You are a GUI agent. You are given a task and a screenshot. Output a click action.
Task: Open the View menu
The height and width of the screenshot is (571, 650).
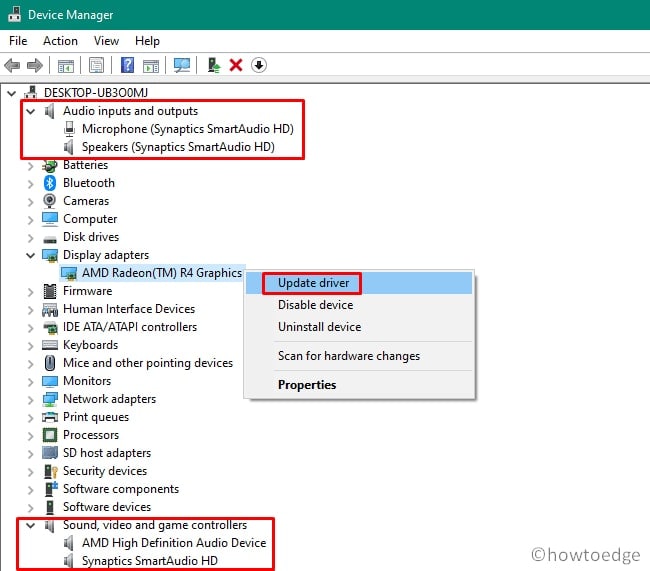106,41
